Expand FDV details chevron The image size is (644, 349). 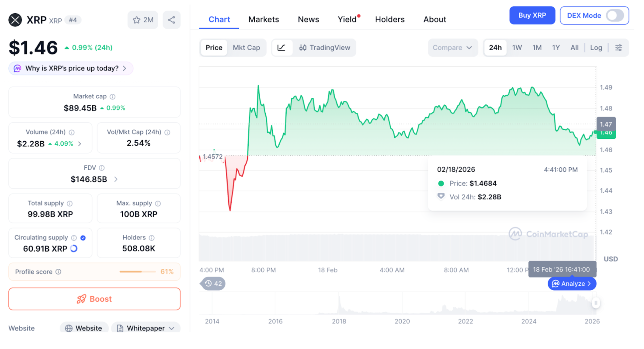116,179
